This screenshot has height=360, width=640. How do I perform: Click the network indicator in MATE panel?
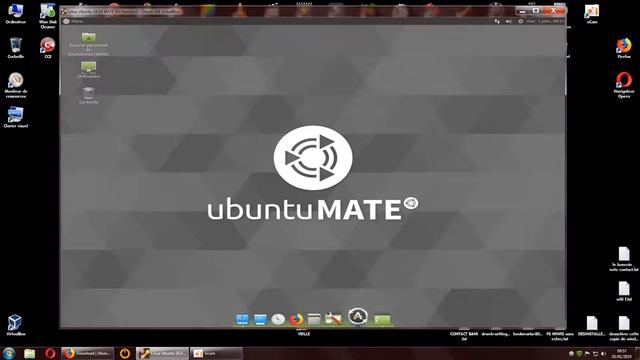(x=497, y=21)
